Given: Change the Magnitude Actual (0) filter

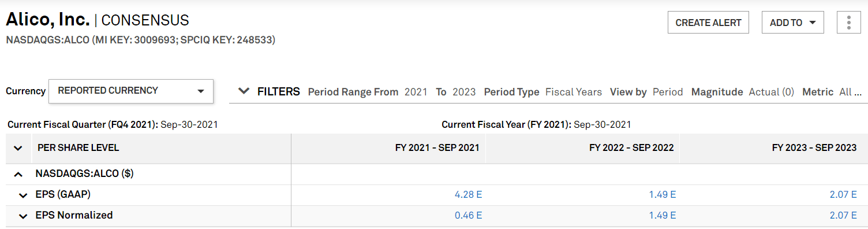Looking at the screenshot, I should tap(772, 92).
